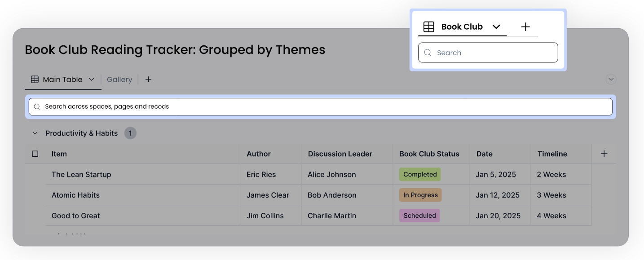The image size is (644, 260).
Task: Click the date cell Jan 20, 2025
Action: click(x=498, y=216)
